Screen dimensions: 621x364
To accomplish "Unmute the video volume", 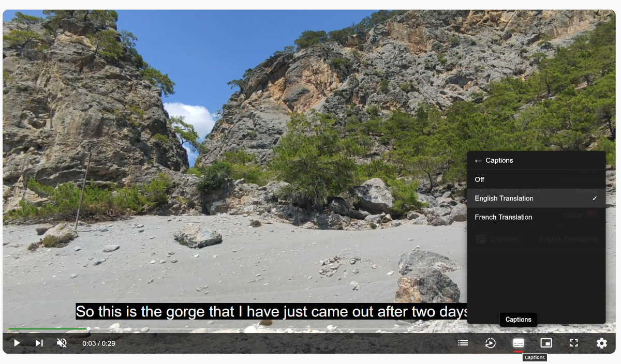I will point(62,343).
